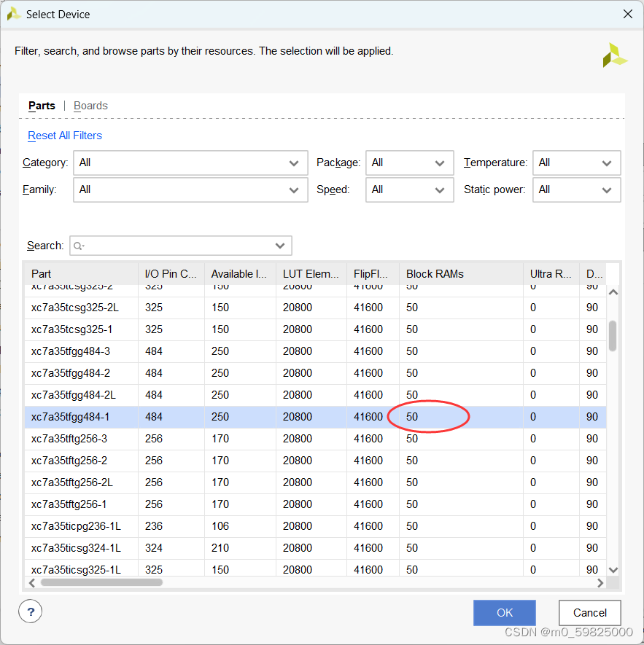Click available IOBs value 106 cell
Screen dimensions: 644x645
pyautogui.click(x=240, y=526)
